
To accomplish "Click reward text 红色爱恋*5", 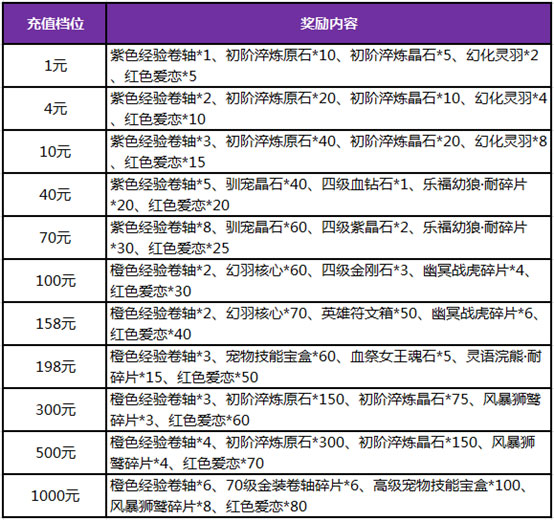I will click(x=160, y=76).
